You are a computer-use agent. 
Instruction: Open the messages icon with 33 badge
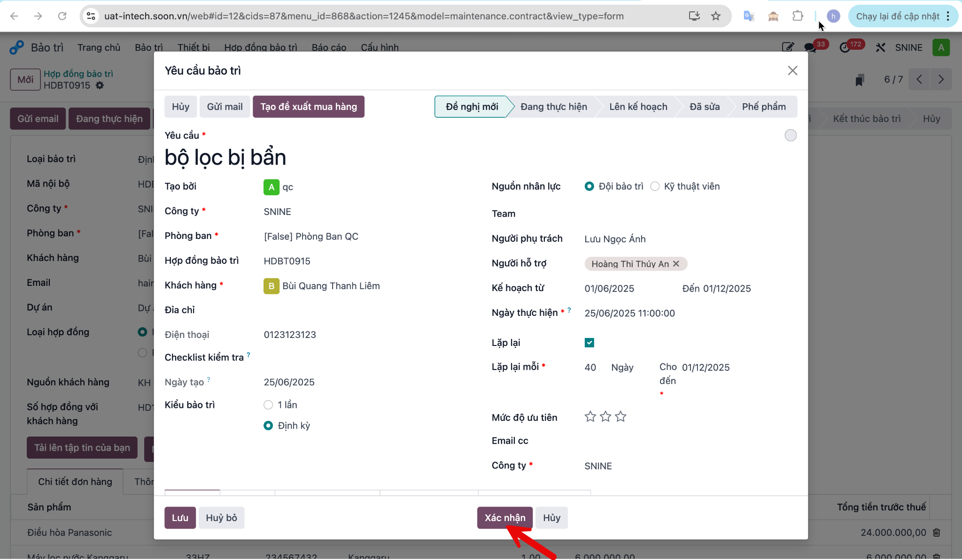pyautogui.click(x=810, y=47)
